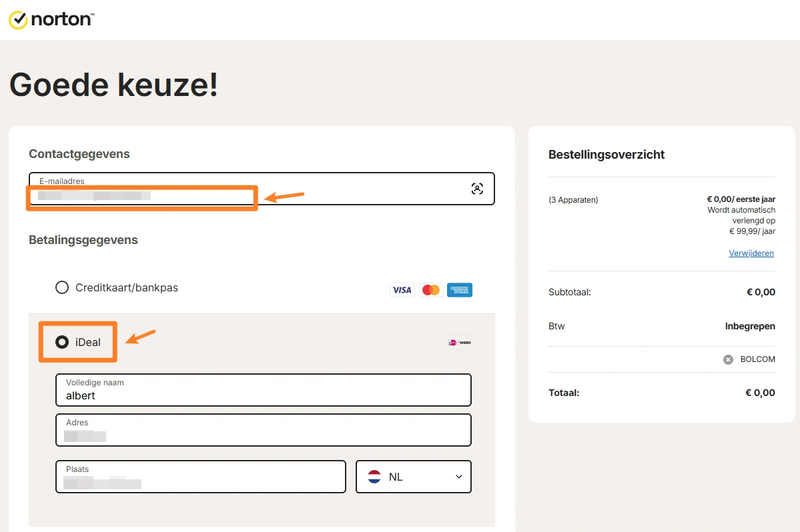Click the Verwijderen link
800x532 pixels.
751,253
